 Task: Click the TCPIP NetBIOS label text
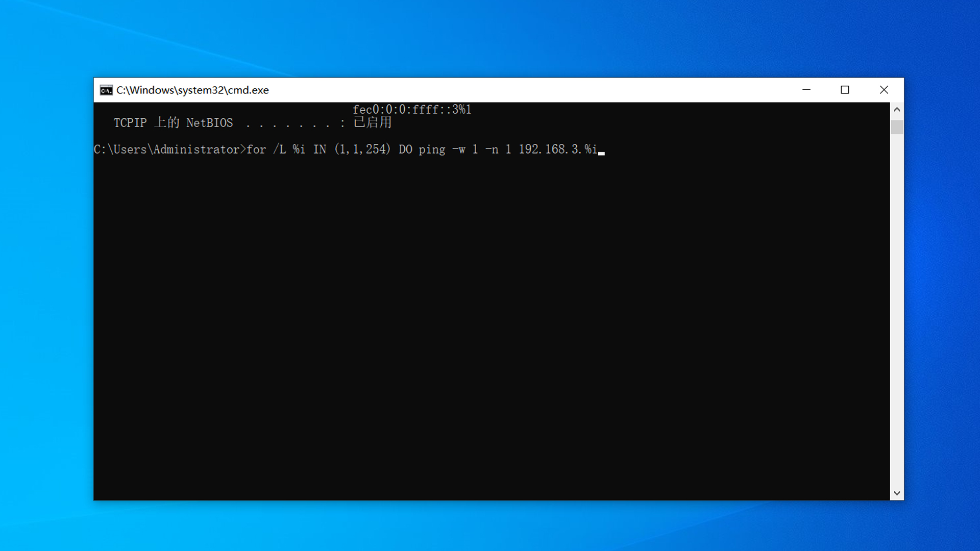click(173, 123)
